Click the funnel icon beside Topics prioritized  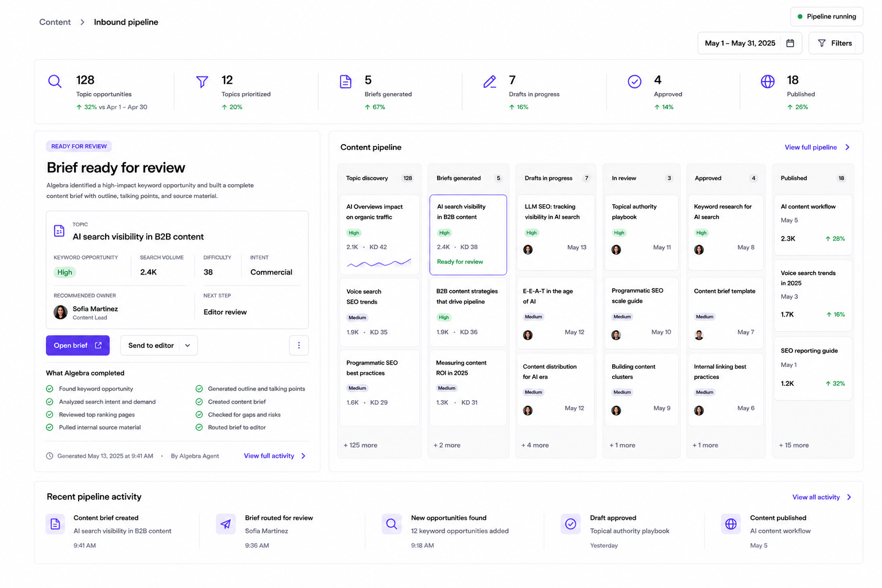202,82
